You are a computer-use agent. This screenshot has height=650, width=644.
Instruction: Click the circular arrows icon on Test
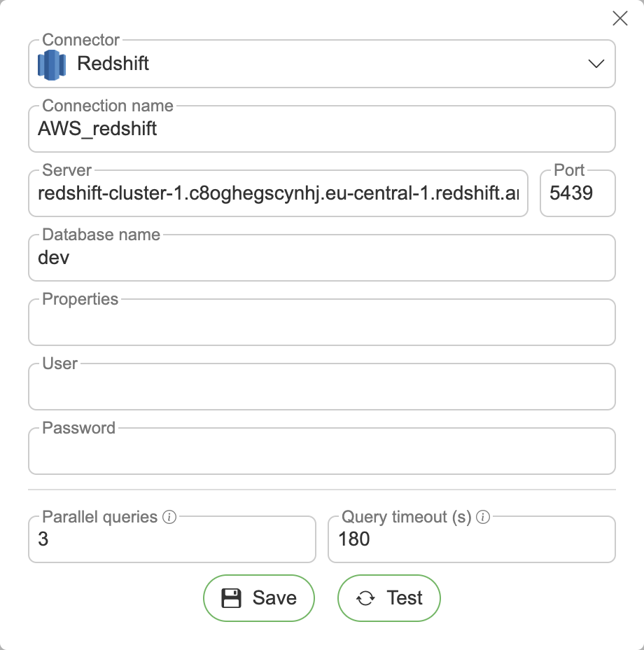[x=365, y=598]
